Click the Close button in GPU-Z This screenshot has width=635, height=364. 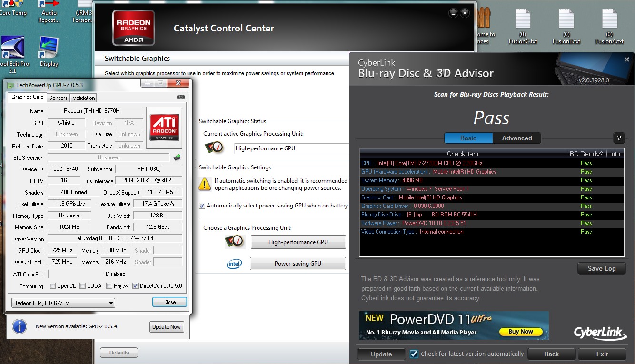click(169, 302)
